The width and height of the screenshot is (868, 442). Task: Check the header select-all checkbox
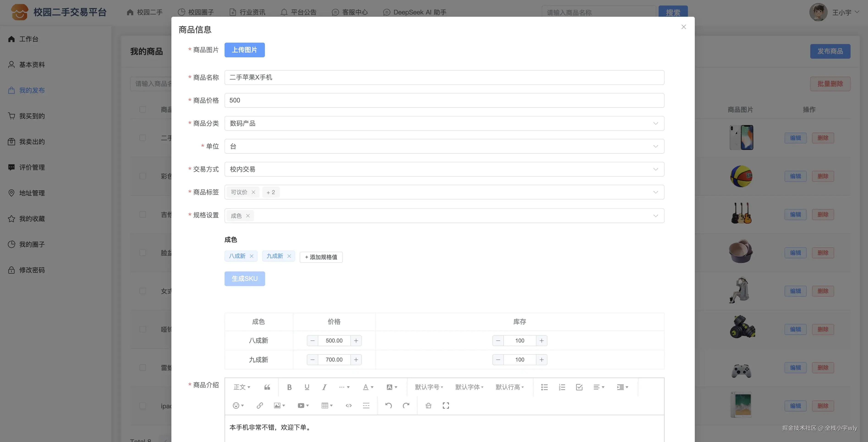click(143, 110)
